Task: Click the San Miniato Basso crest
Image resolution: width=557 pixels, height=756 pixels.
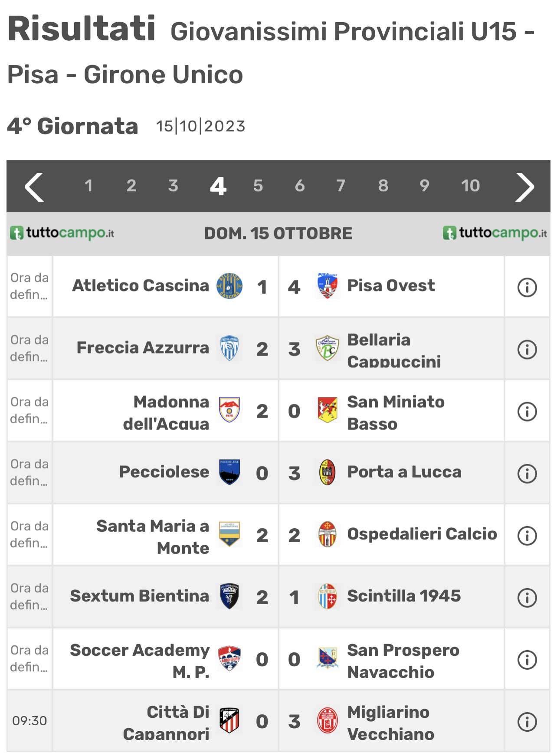Action: (x=328, y=410)
